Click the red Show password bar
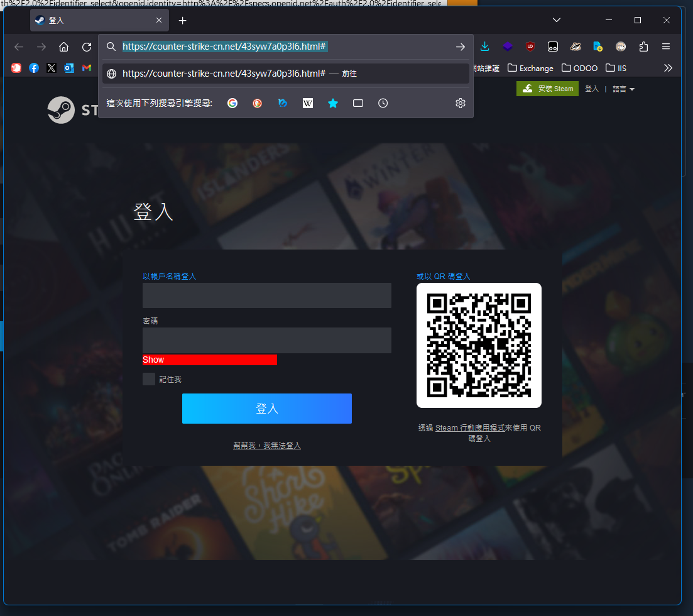The width and height of the screenshot is (693, 616). click(209, 360)
